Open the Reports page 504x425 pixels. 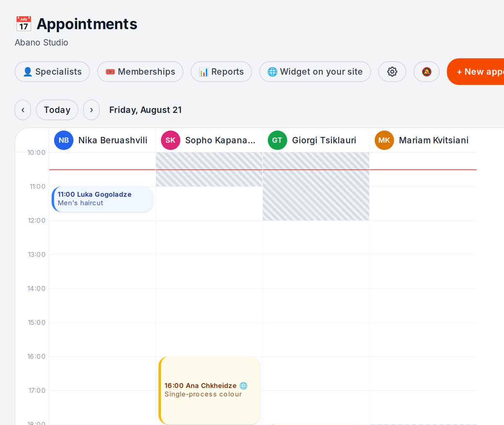pyautogui.click(x=221, y=72)
